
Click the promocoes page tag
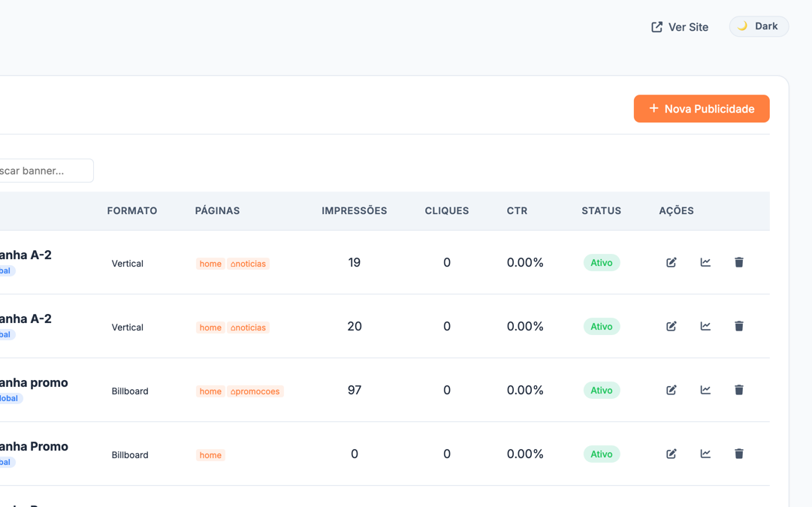point(255,391)
